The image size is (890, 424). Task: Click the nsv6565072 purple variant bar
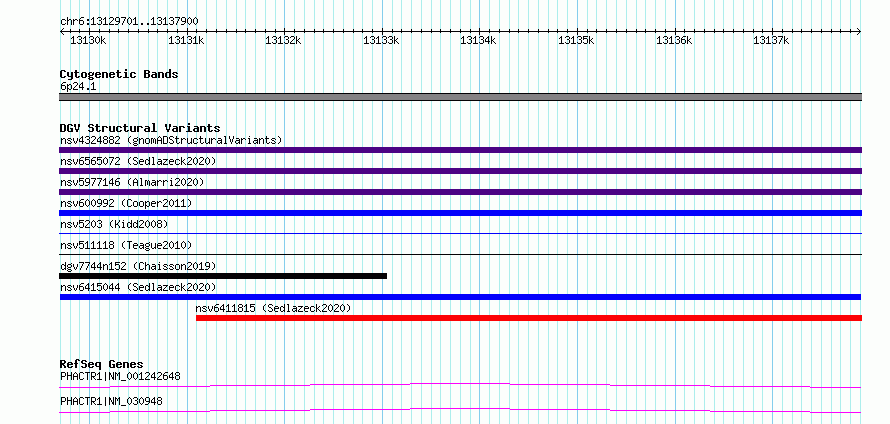pos(460,171)
